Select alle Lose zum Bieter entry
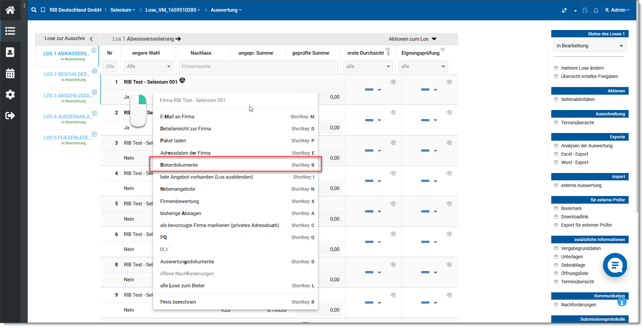The width and height of the screenshot is (644, 328). click(x=236, y=286)
